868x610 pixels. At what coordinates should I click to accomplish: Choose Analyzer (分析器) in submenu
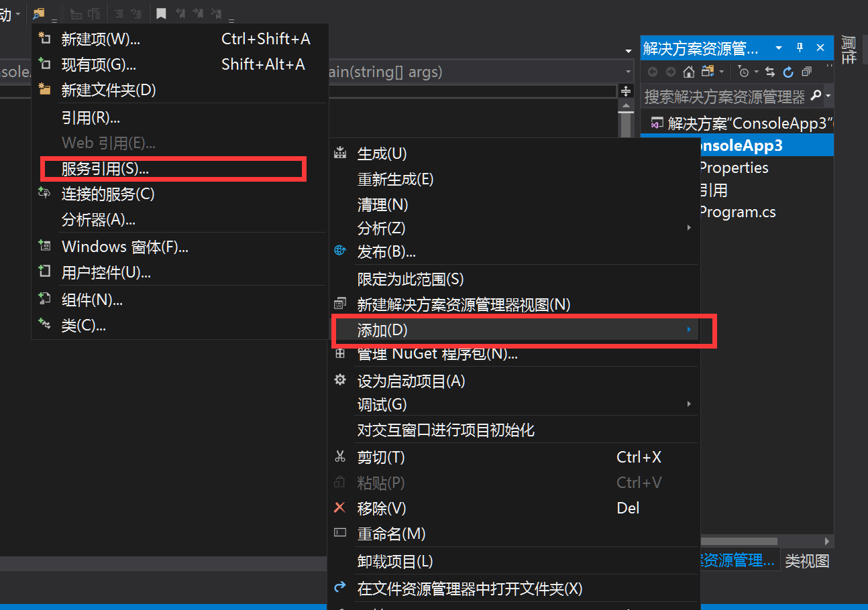[180, 220]
